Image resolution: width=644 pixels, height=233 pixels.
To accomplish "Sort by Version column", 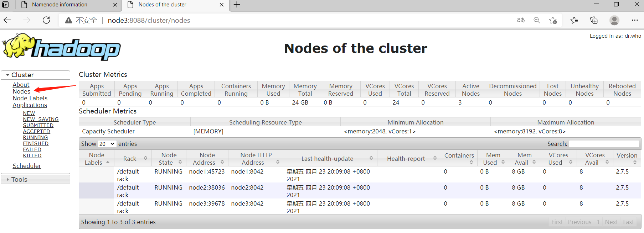I will tap(635, 163).
